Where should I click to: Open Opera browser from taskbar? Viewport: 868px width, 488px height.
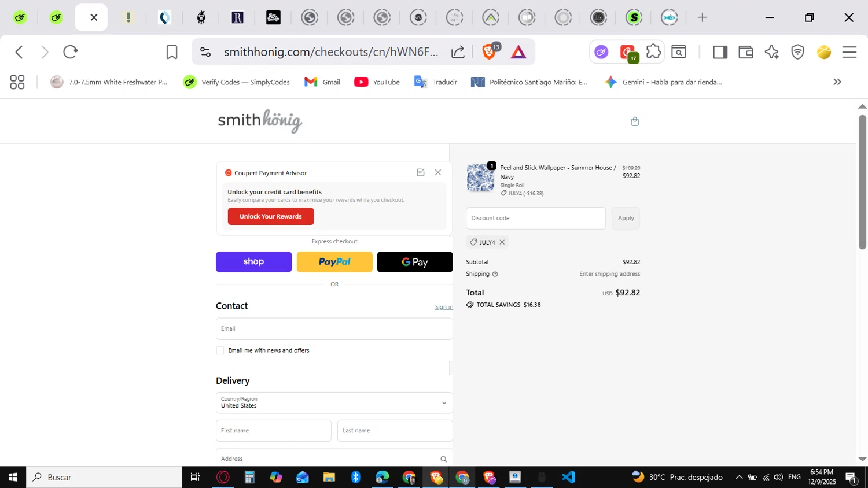pyautogui.click(x=223, y=477)
